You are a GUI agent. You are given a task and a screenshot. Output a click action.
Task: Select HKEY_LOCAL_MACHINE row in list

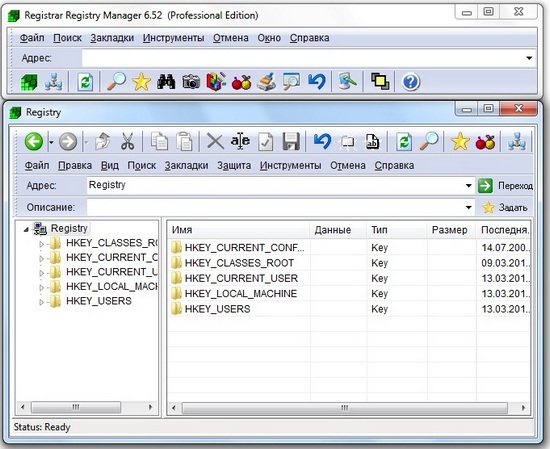coord(349,294)
